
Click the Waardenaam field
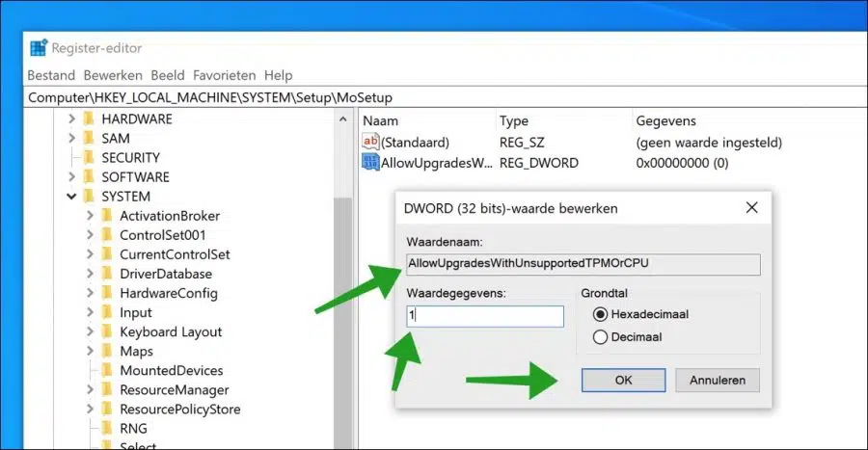(583, 264)
